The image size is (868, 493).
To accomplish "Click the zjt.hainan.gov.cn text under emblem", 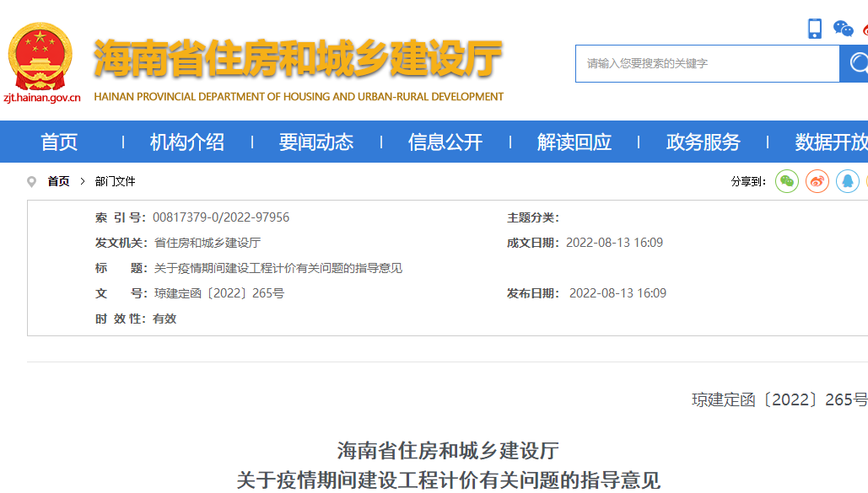I will coord(42,98).
